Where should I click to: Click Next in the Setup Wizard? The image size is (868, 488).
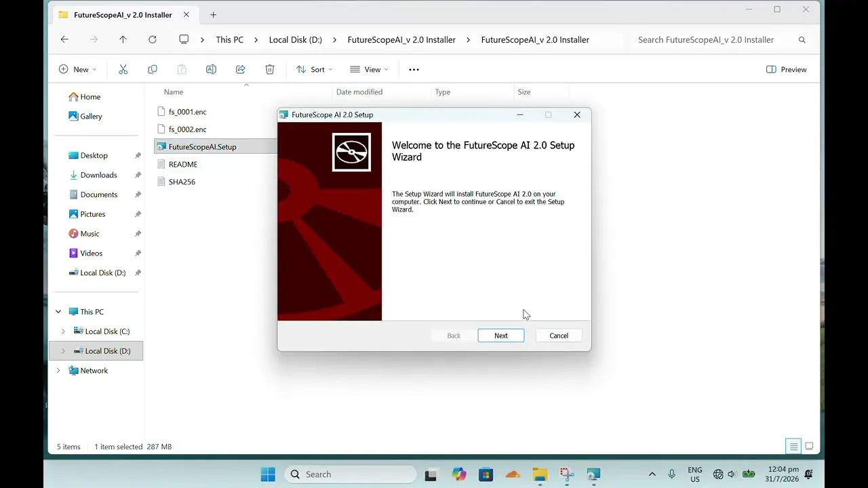click(x=500, y=335)
